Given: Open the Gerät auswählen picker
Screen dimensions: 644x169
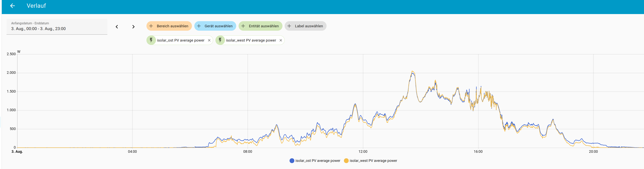Looking at the screenshot, I should [218, 26].
